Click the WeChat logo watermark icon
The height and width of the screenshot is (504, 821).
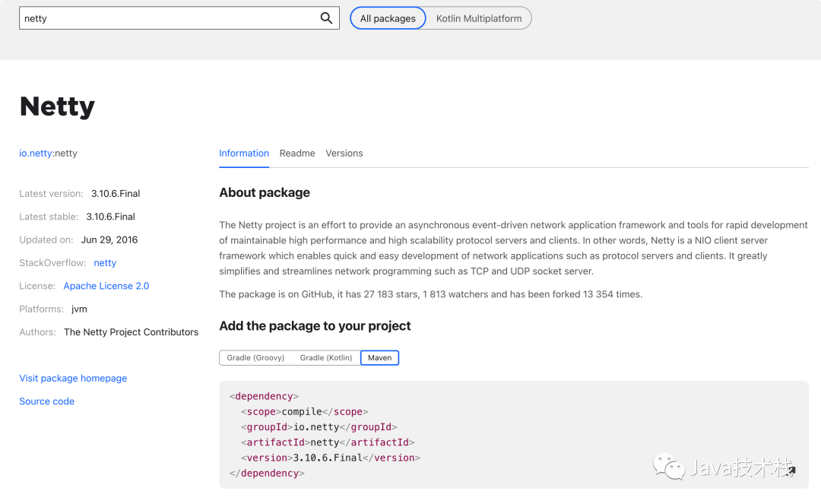click(x=669, y=466)
